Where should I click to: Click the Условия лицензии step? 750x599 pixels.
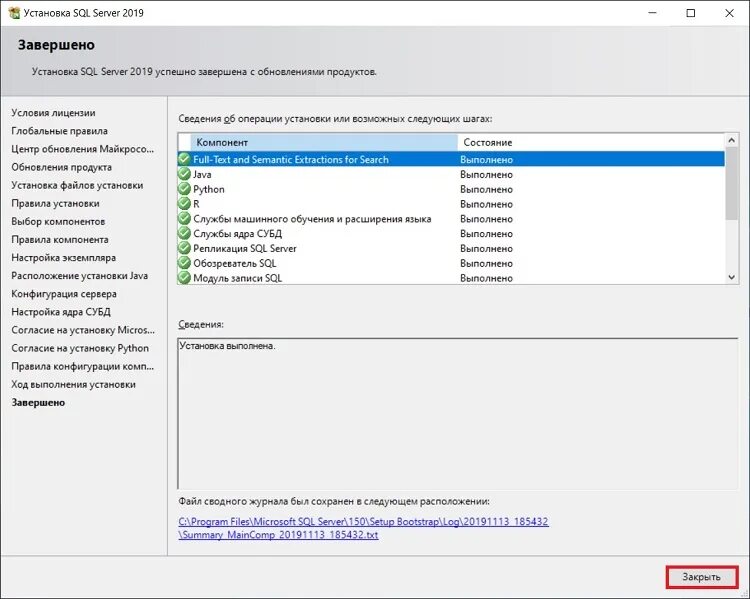[x=53, y=113]
